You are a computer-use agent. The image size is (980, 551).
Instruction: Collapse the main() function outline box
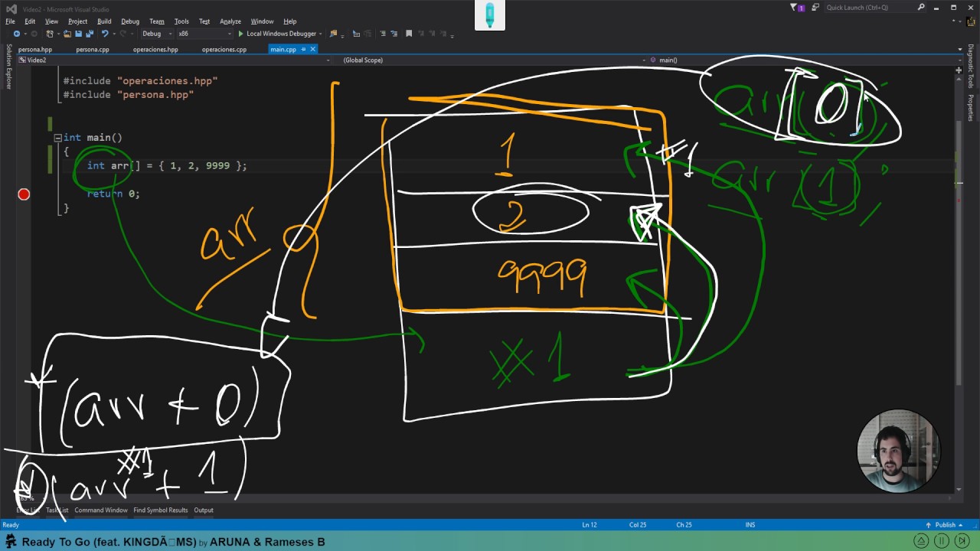coord(57,138)
